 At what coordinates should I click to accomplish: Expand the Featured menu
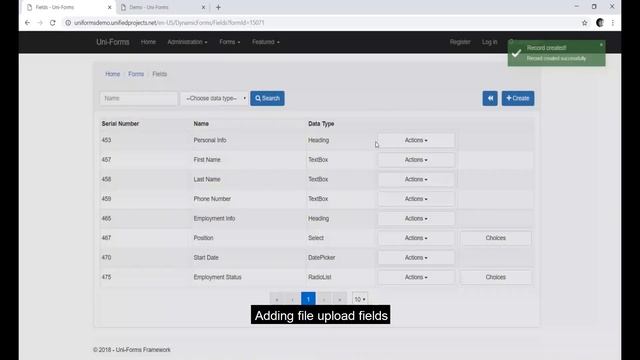point(266,42)
